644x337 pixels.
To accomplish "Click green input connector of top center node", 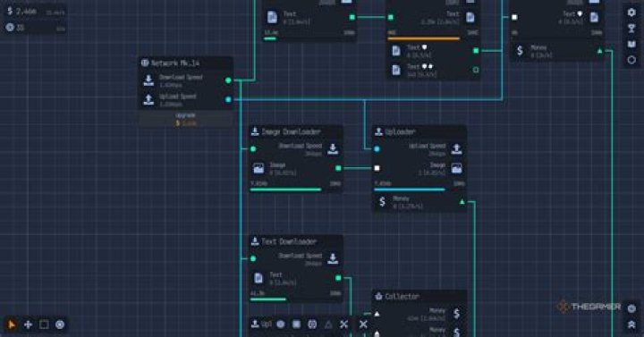I will click(391, 17).
